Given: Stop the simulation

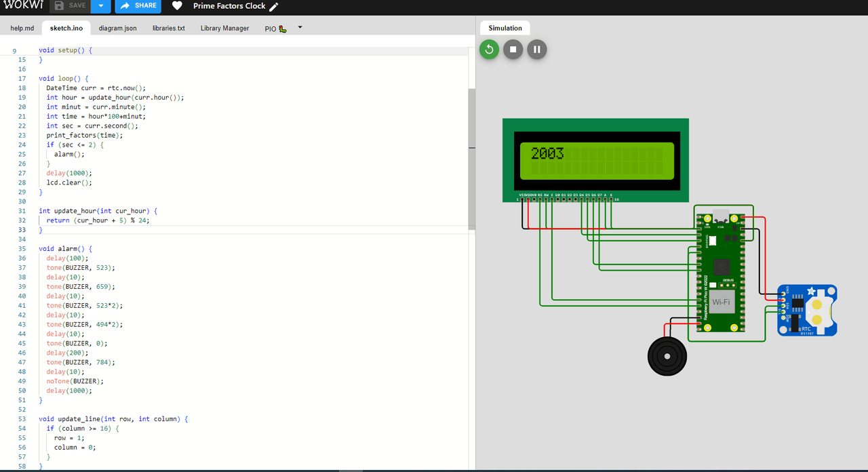Looking at the screenshot, I should click(x=513, y=50).
